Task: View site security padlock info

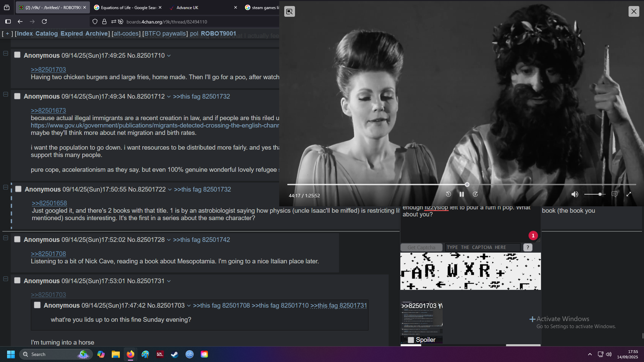Action: 104,21
